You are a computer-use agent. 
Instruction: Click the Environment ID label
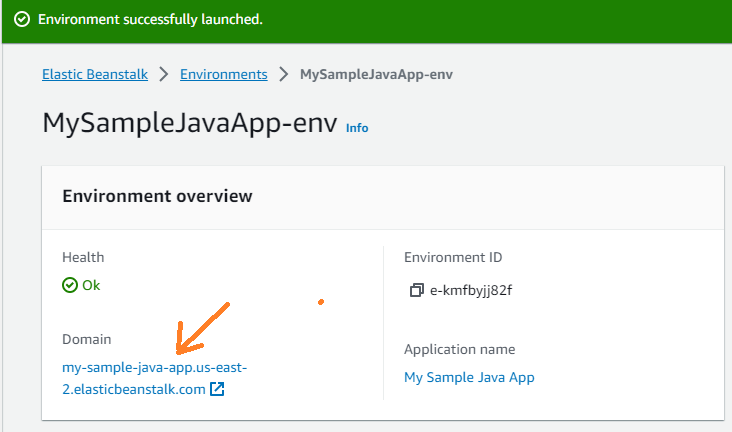tap(453, 257)
